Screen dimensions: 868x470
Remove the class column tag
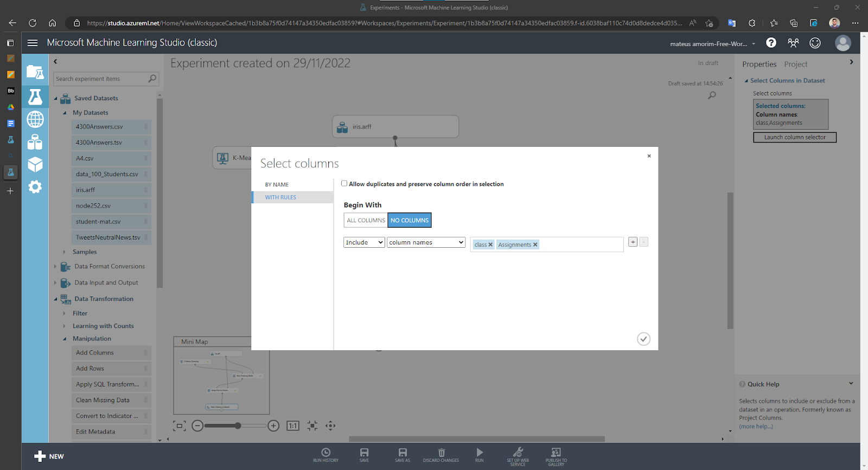point(490,244)
